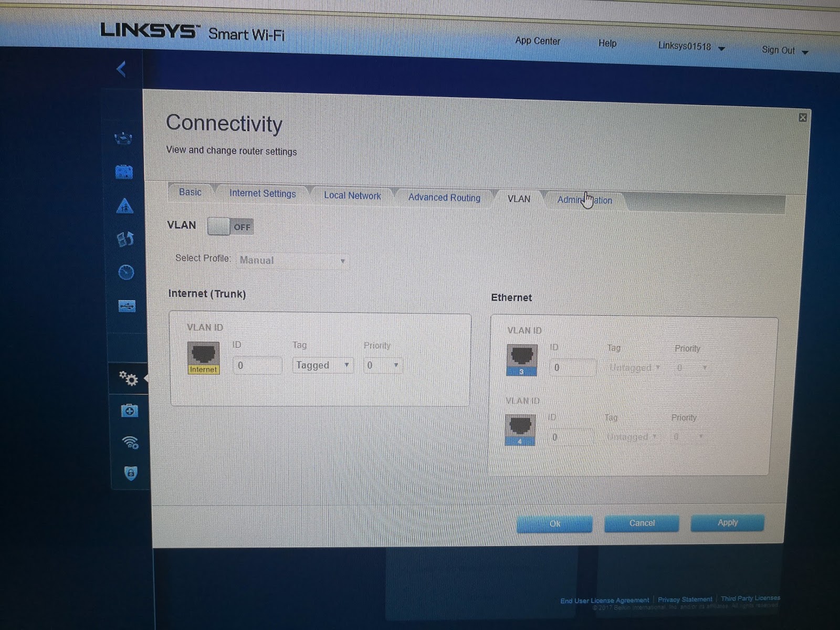Focus the Internet trunk VLAN ID field
Image resolution: width=840 pixels, height=630 pixels.
coord(257,365)
